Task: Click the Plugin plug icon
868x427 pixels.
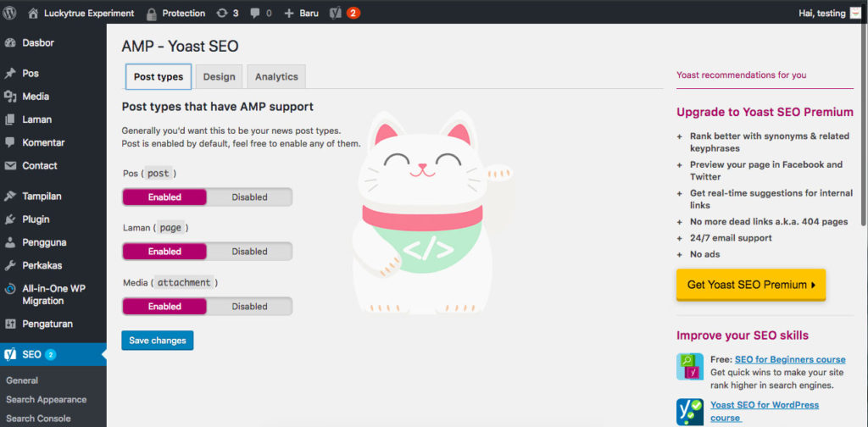Action: tap(10, 219)
